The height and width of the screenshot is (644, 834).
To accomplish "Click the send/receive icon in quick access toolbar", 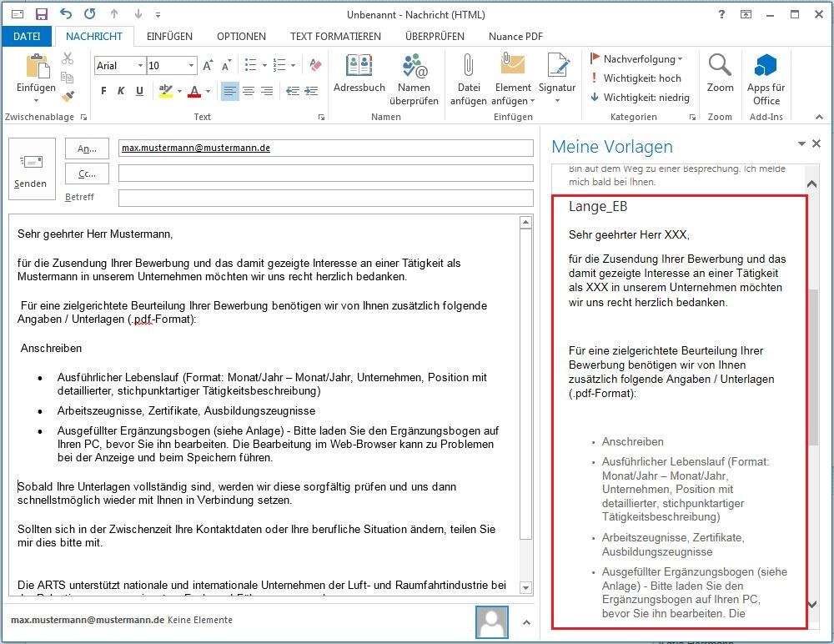I will 18,14.
